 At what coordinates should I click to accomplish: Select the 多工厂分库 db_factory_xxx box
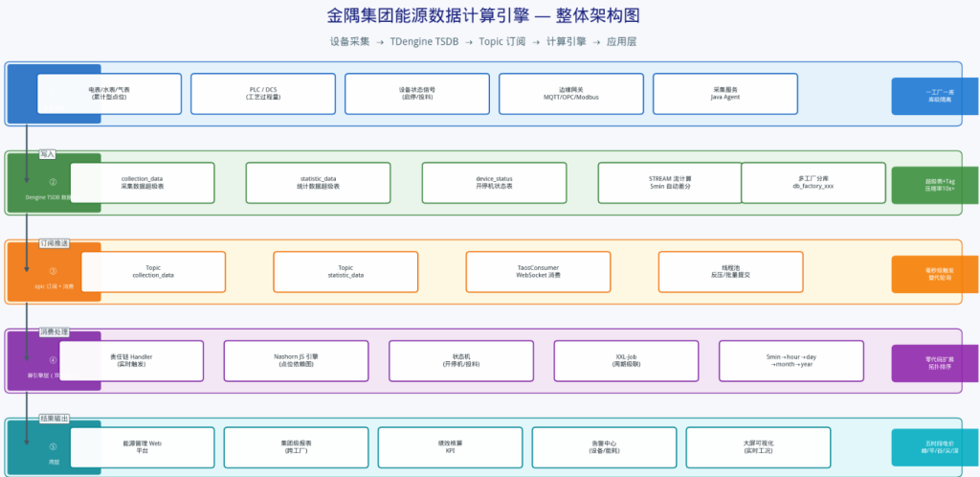point(813,183)
